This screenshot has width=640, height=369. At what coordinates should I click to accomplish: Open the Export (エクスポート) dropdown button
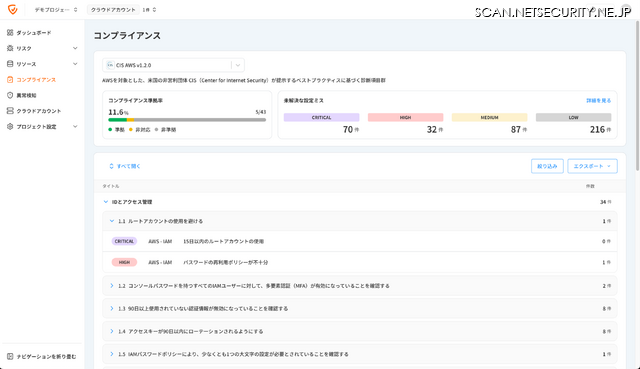(x=592, y=166)
